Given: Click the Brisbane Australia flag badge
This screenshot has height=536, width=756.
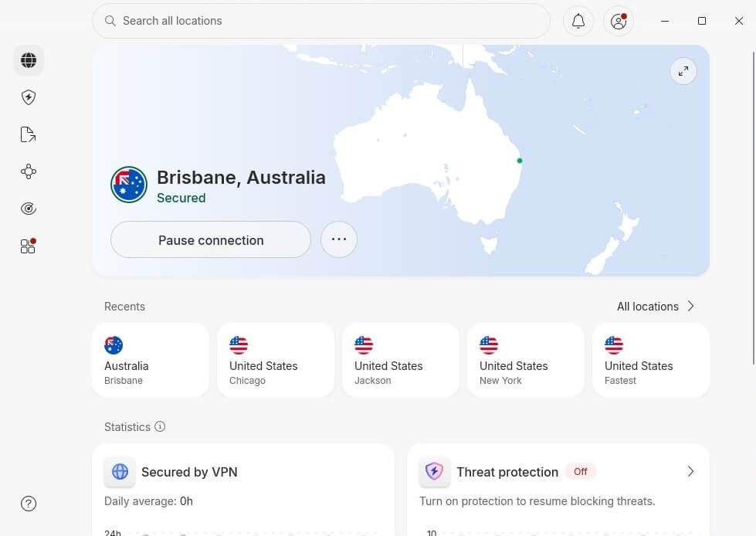Looking at the screenshot, I should point(129,185).
